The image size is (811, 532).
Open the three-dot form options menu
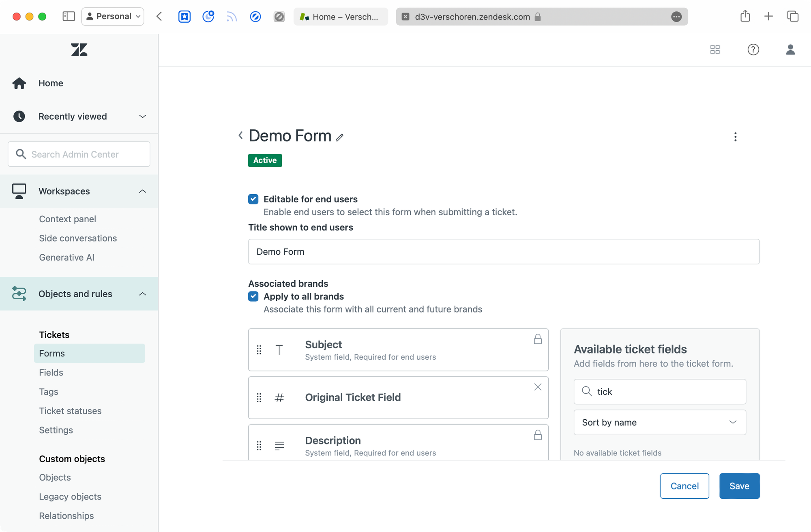[735, 137]
